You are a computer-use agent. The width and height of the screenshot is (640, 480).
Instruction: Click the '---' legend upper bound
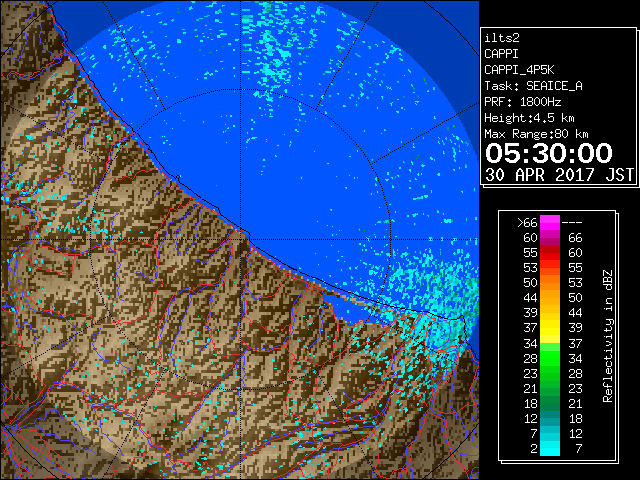pos(572,223)
